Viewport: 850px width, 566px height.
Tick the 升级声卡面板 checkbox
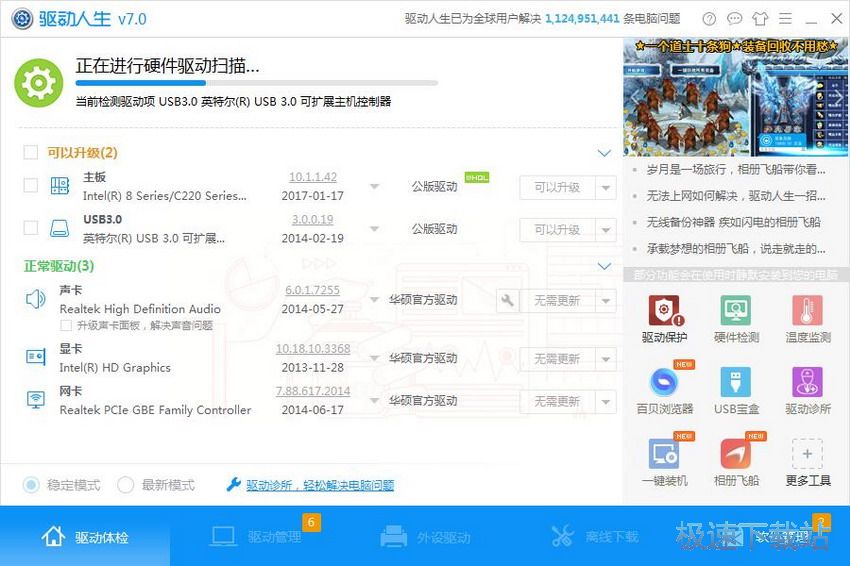pos(66,325)
